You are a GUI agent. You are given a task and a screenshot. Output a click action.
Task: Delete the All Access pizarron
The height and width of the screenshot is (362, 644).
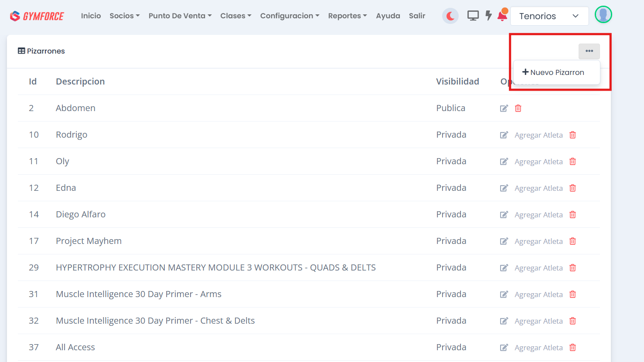coord(572,348)
